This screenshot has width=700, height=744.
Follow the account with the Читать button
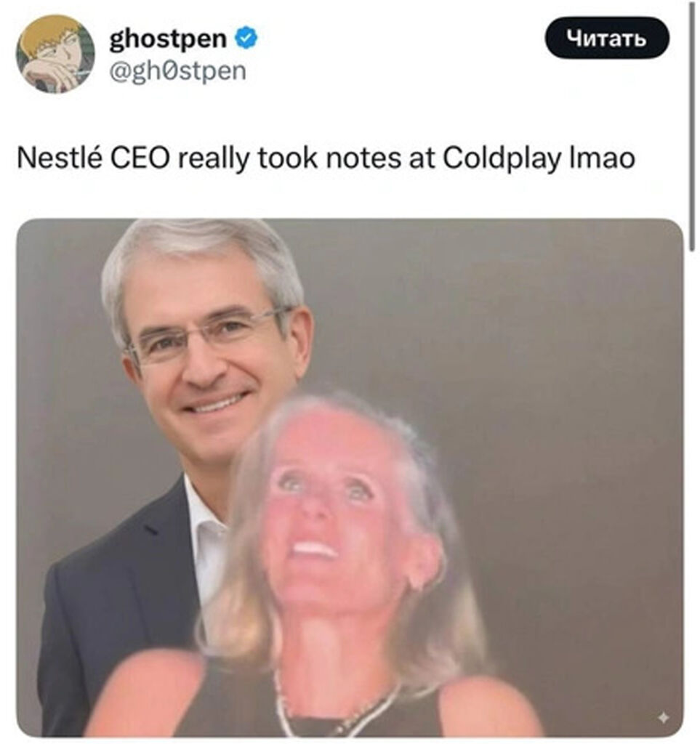[607, 38]
